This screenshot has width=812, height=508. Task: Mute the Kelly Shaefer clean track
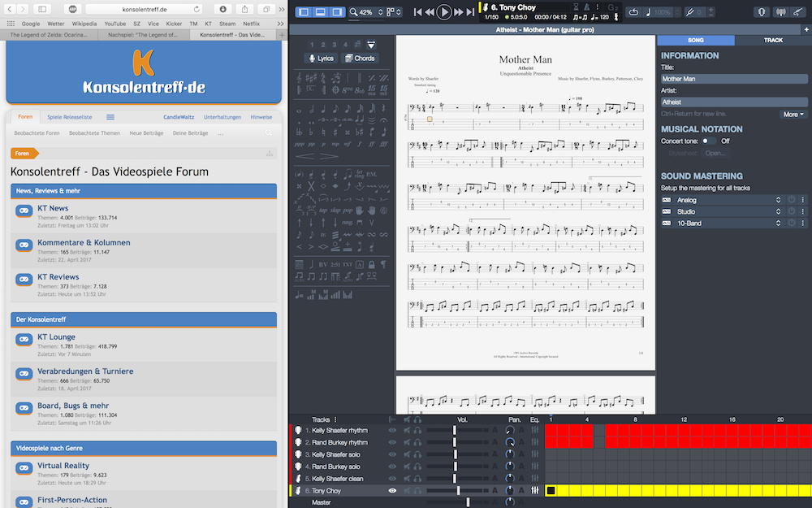point(407,479)
